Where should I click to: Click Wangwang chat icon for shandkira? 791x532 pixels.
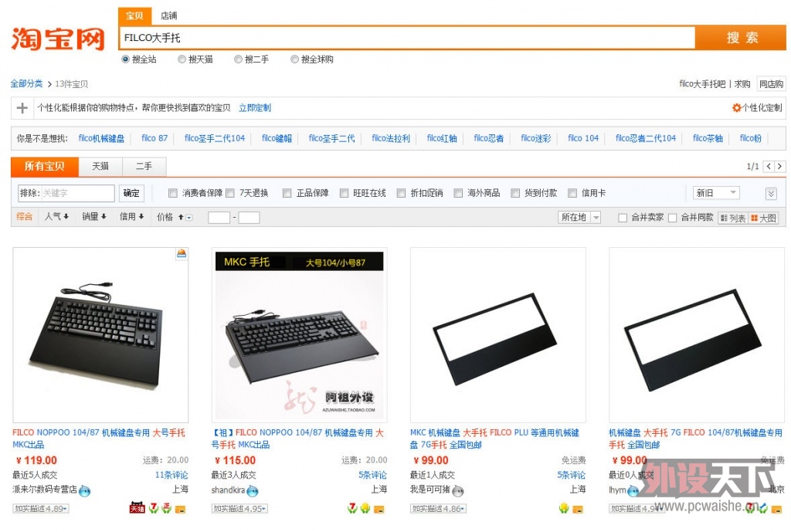click(x=253, y=490)
